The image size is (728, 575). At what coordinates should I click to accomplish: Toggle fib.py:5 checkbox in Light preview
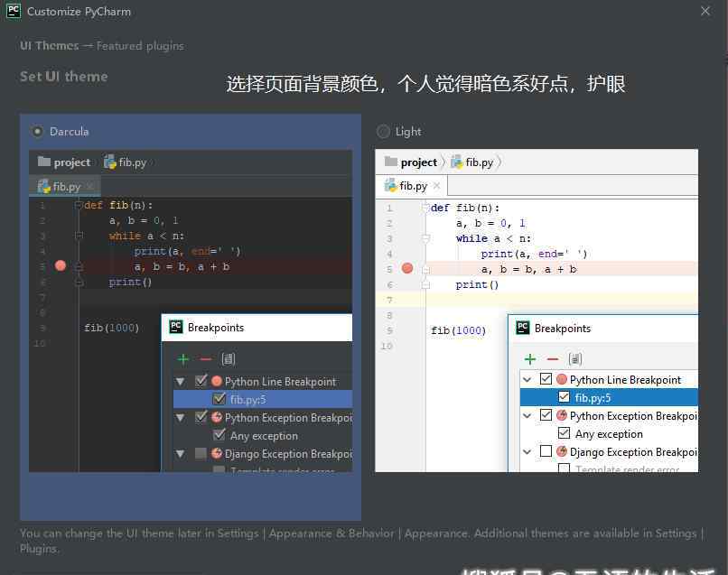[564, 397]
